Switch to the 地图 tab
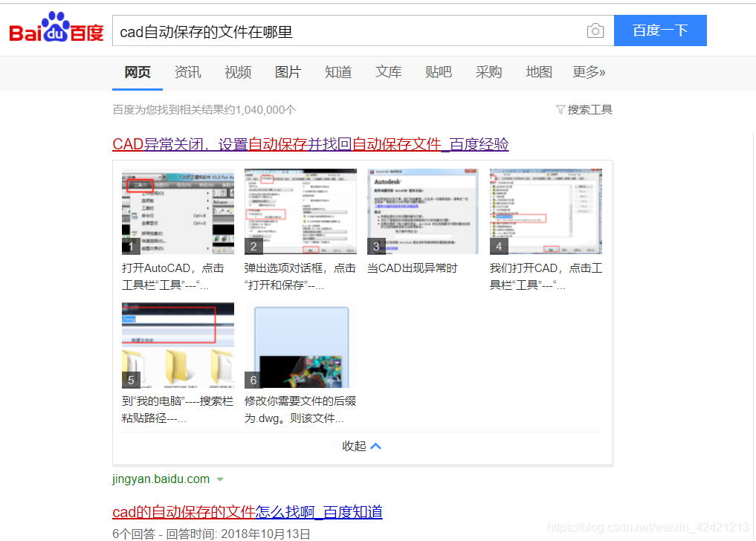The width and height of the screenshot is (756, 541). pyautogui.click(x=538, y=72)
